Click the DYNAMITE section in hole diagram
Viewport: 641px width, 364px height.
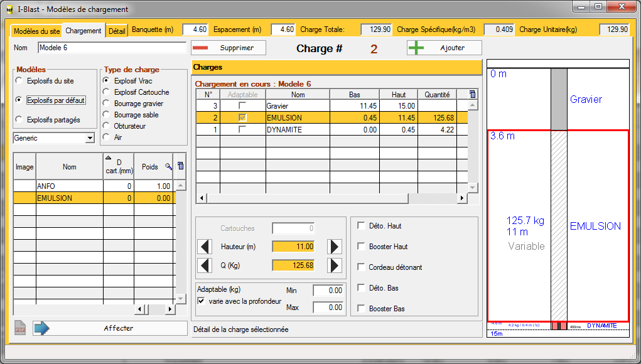[x=558, y=326]
